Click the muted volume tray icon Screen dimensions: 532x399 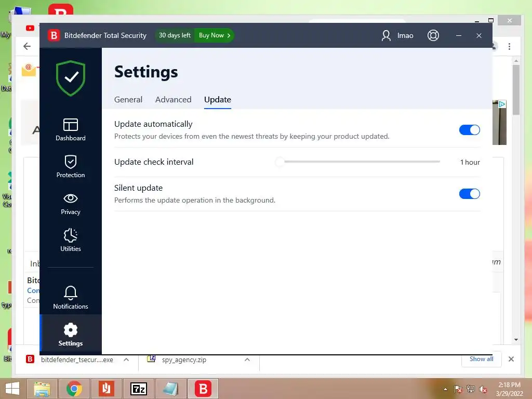pos(483,389)
